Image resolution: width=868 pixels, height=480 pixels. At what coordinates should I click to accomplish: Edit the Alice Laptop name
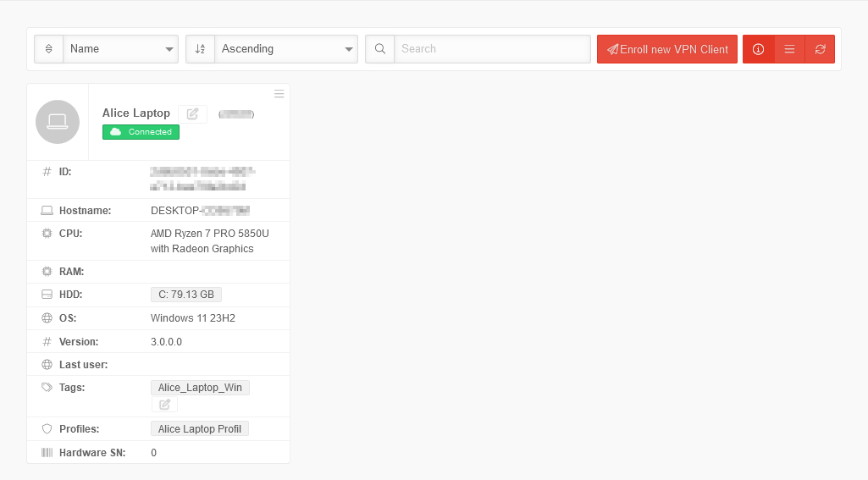click(192, 113)
